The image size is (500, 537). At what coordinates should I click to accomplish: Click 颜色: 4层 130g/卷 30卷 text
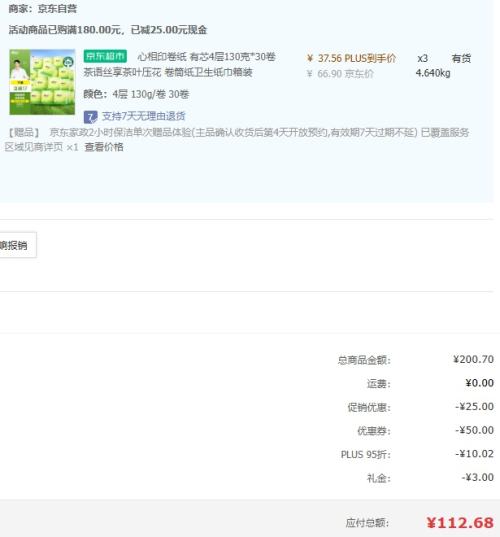point(136,94)
